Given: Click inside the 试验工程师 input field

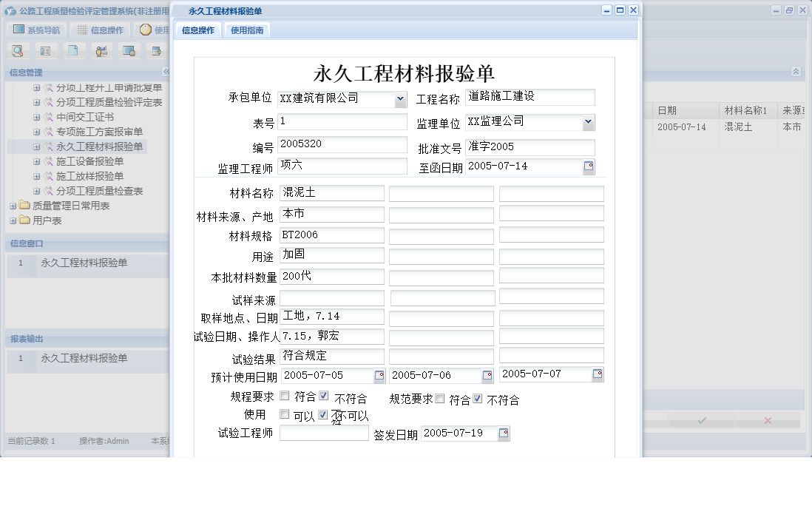Looking at the screenshot, I should [325, 433].
